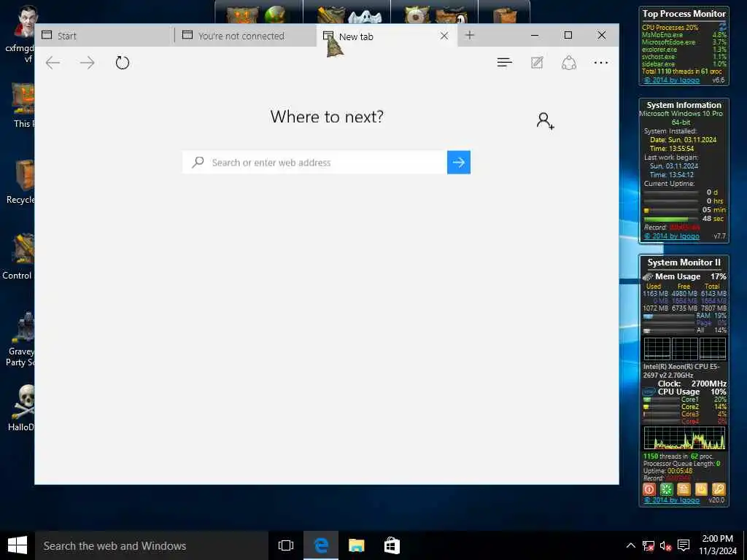The width and height of the screenshot is (747, 560).
Task: Open network status tray icon
Action: click(x=648, y=545)
